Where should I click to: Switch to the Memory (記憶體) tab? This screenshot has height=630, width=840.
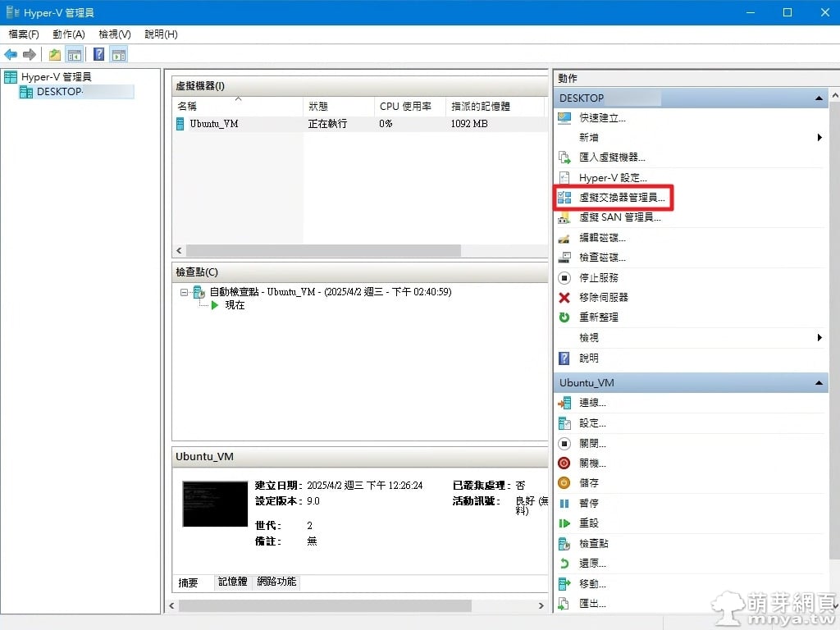[232, 582]
